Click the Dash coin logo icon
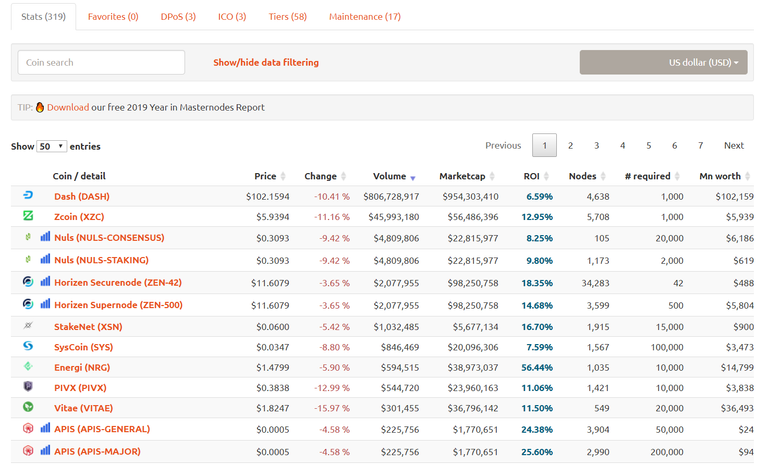768x465 pixels. pos(28,196)
